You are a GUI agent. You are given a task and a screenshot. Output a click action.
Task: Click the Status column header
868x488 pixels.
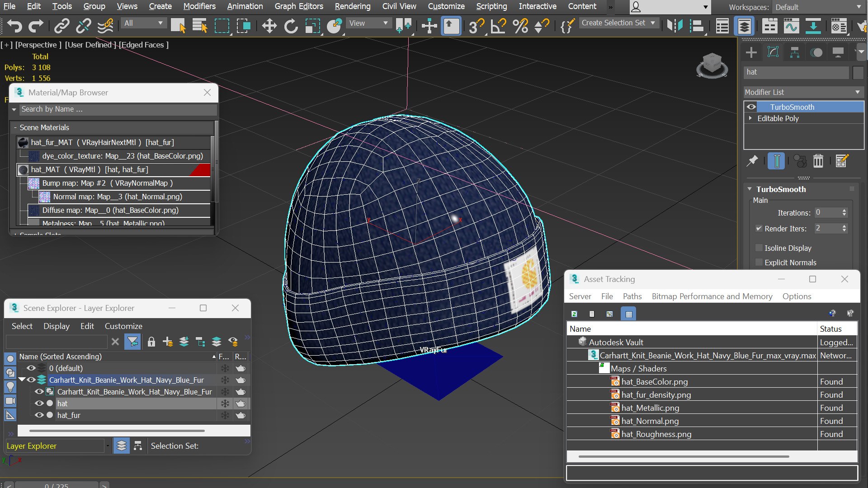click(837, 329)
